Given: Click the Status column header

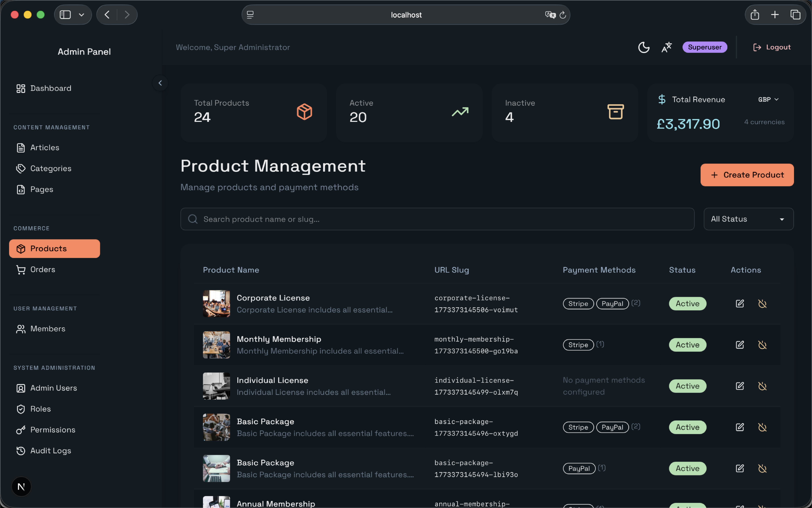Looking at the screenshot, I should [x=682, y=270].
